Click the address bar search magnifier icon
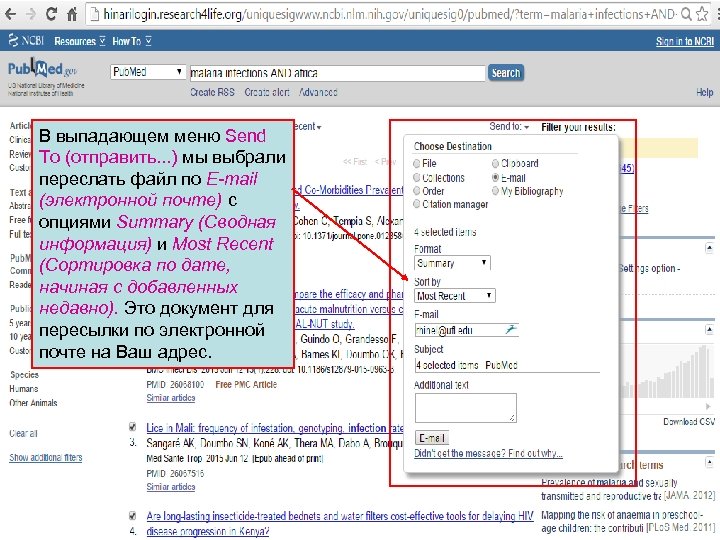Screen dimensions: 720x540 point(686,14)
